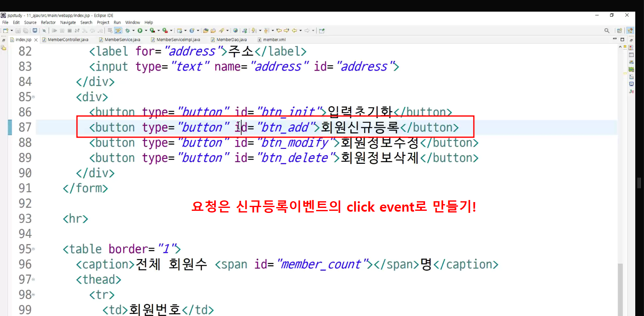Screen dimensions: 644x316
Task: Click the Pin Editor icon
Action: pyautogui.click(x=322, y=30)
